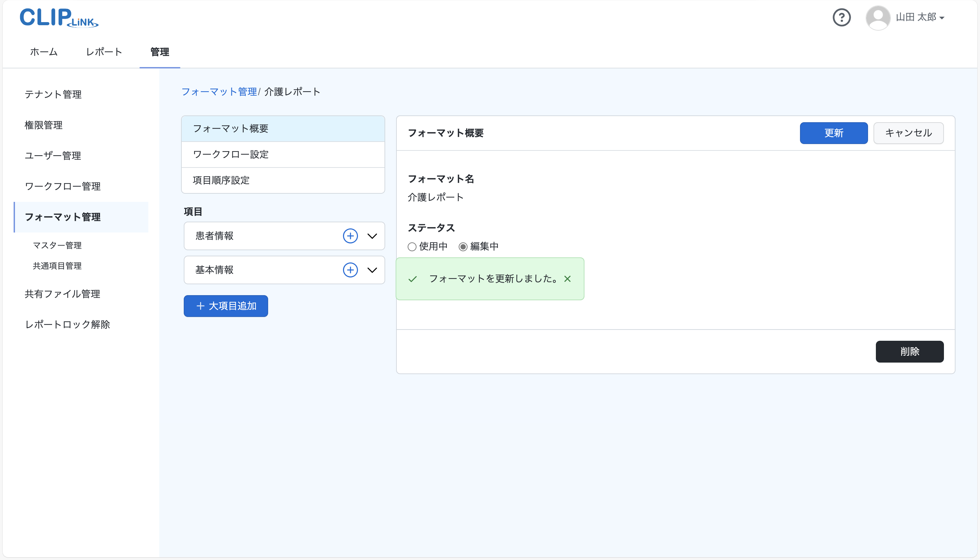Click the フォーマット管理 breadcrumb link
This screenshot has height=560, width=980.
(x=219, y=92)
